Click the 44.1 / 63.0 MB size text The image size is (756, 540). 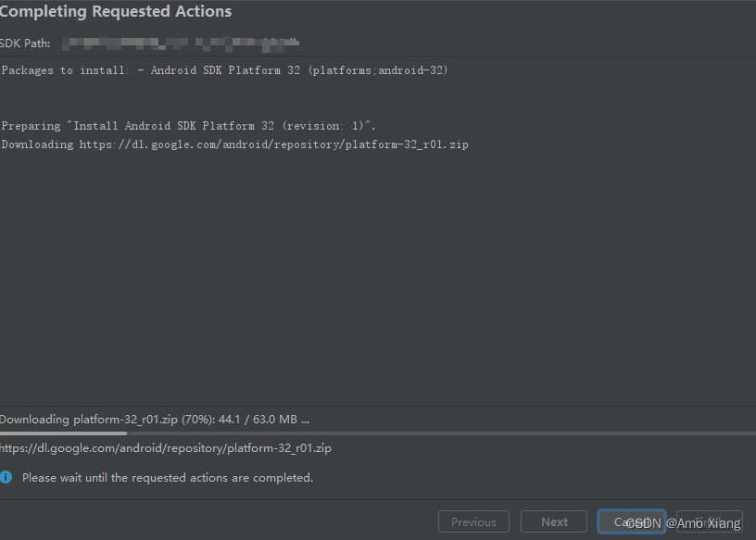[x=258, y=419]
